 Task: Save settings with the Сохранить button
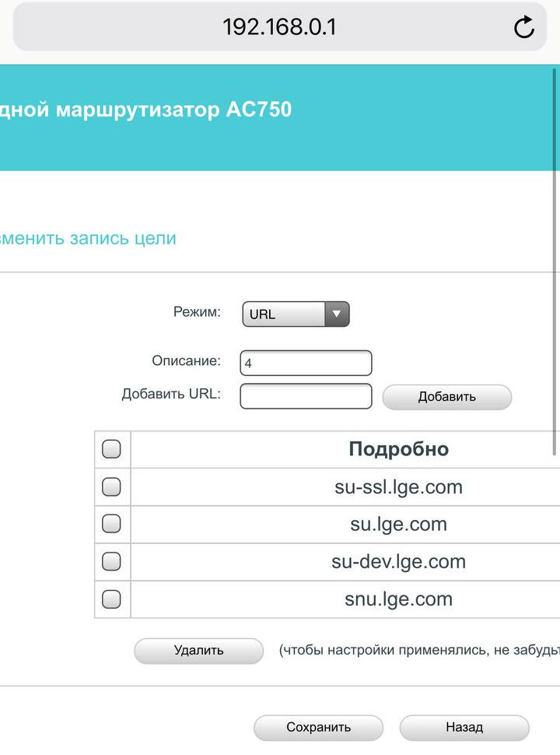pyautogui.click(x=318, y=728)
